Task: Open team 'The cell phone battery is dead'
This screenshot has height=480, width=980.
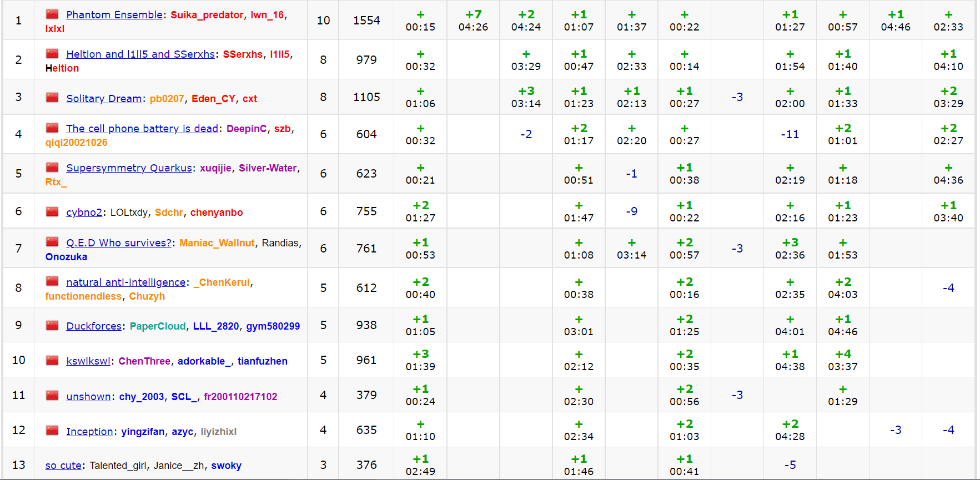Action: (142, 129)
